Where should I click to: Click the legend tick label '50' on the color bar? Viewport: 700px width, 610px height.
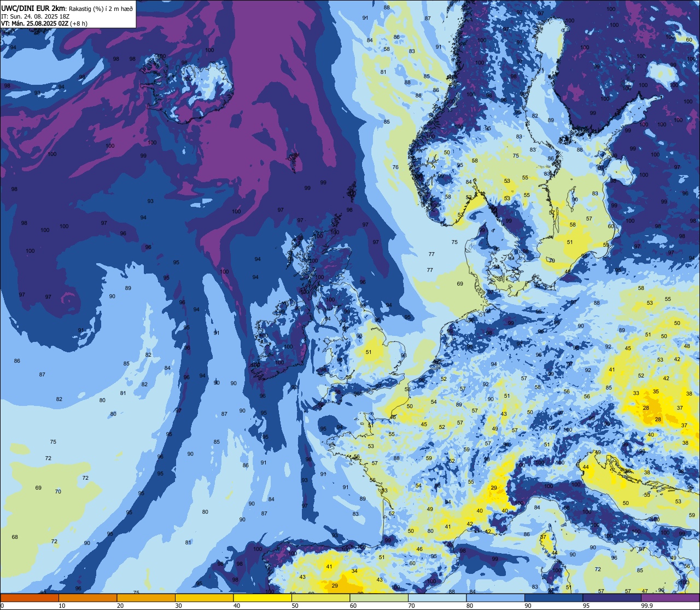click(x=295, y=605)
